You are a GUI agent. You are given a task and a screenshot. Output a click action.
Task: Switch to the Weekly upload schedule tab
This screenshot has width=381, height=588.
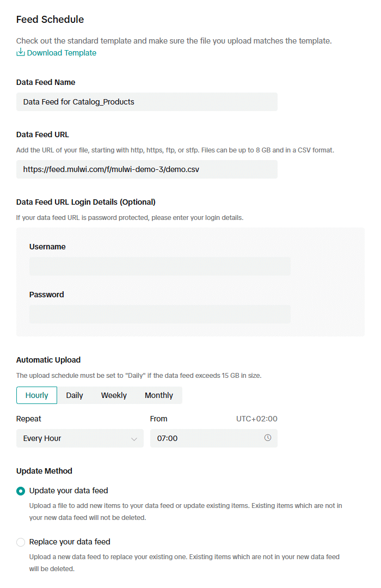click(x=114, y=395)
